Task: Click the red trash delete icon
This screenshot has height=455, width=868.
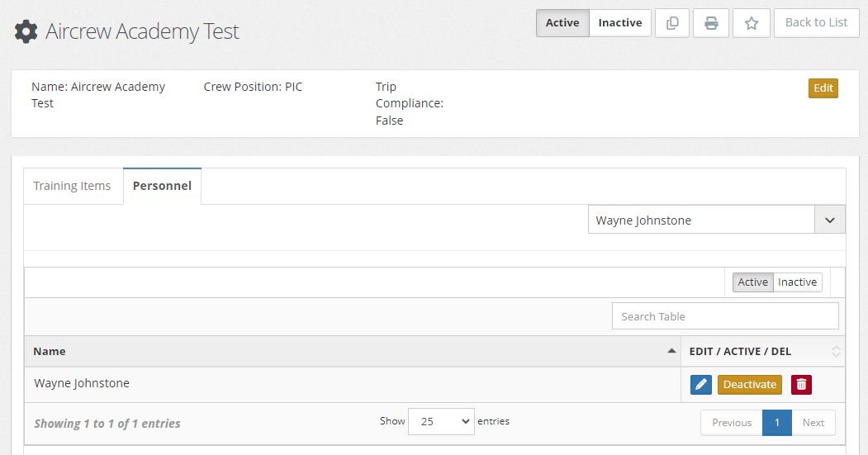Action: (801, 385)
